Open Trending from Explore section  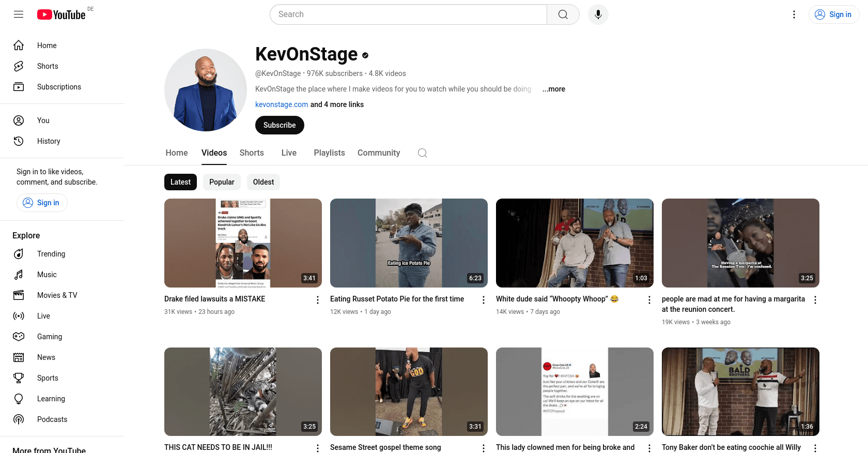(51, 254)
